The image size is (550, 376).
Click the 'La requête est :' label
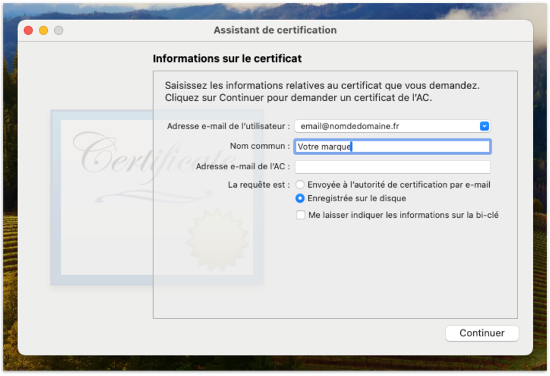tap(259, 185)
